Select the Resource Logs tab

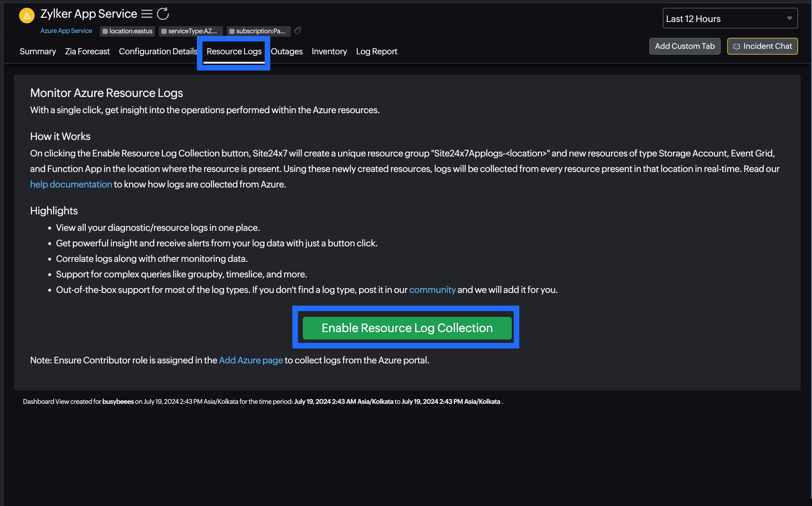[234, 51]
